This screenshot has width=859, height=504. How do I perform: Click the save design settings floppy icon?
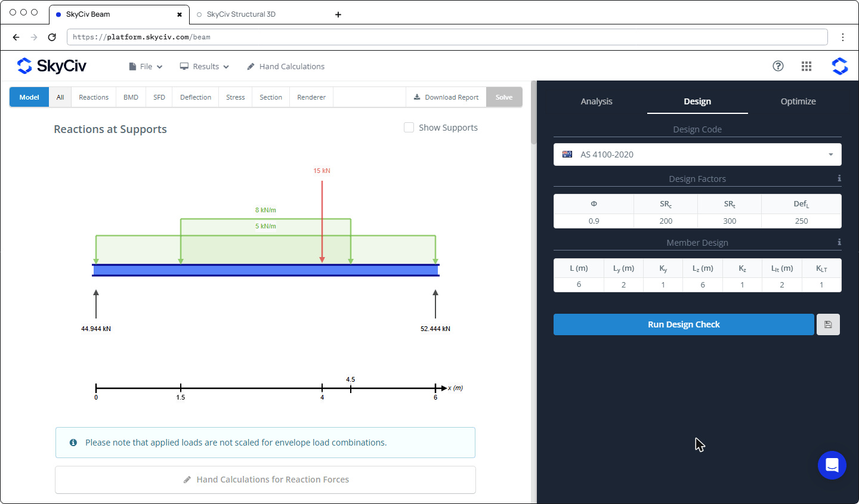point(828,324)
